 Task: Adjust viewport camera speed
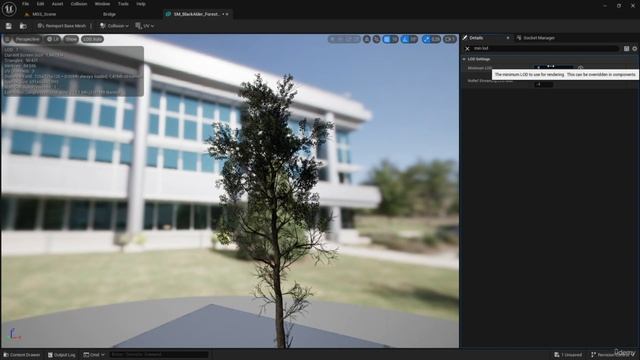click(450, 39)
